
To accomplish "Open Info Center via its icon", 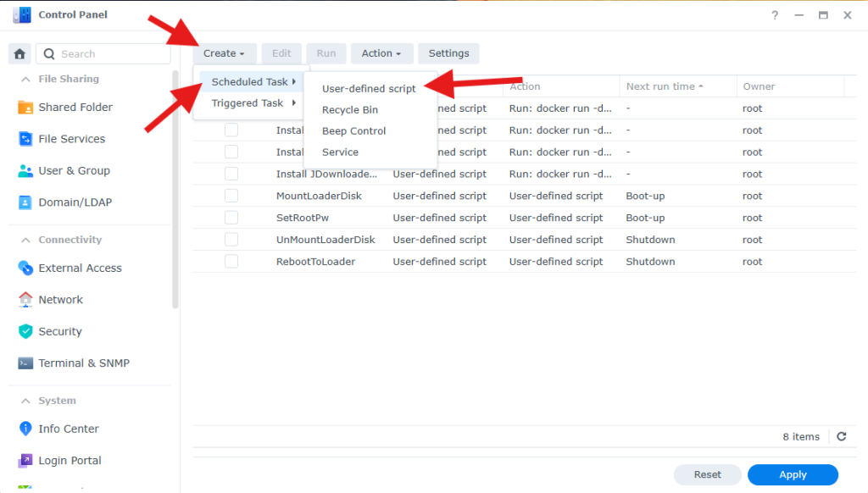I will (x=25, y=429).
